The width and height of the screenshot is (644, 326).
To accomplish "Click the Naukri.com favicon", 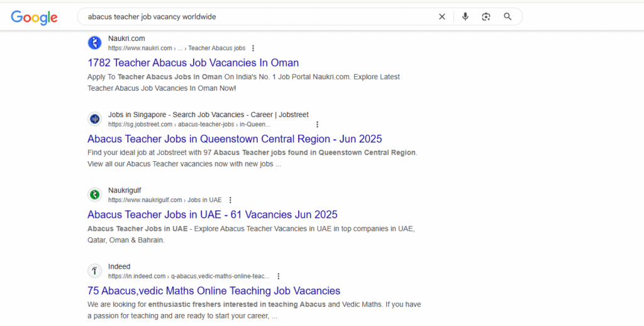I will click(95, 43).
